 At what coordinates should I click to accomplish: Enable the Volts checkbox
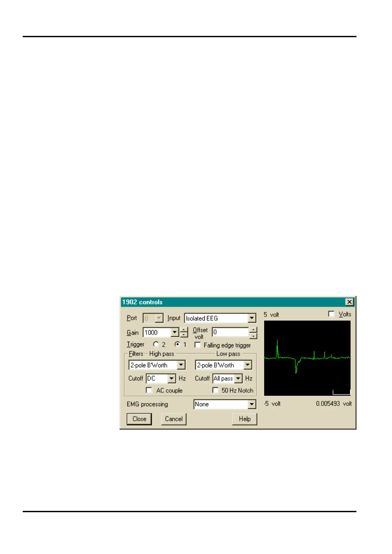(x=331, y=314)
